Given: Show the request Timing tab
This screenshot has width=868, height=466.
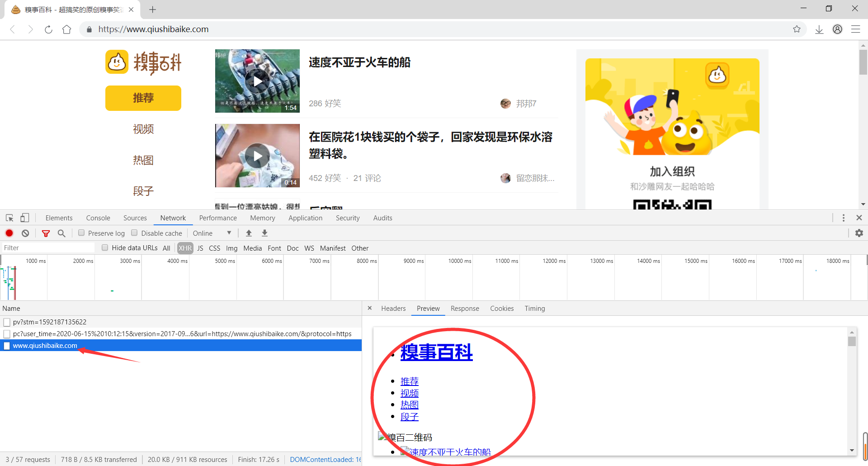Looking at the screenshot, I should click(x=535, y=309).
